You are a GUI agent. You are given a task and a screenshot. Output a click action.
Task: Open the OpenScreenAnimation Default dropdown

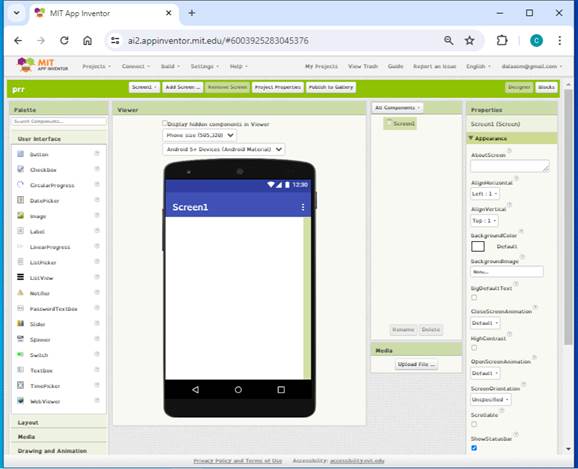pos(485,373)
